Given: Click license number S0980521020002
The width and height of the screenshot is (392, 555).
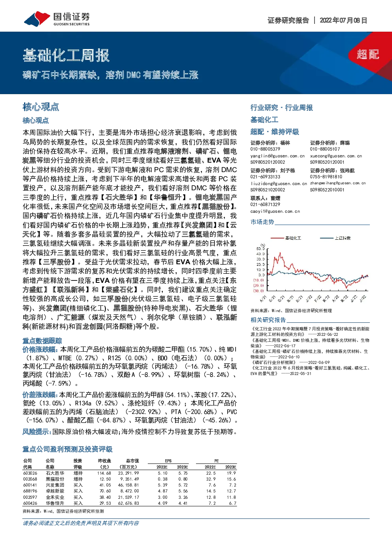Looking at the screenshot, I should (x=268, y=190).
